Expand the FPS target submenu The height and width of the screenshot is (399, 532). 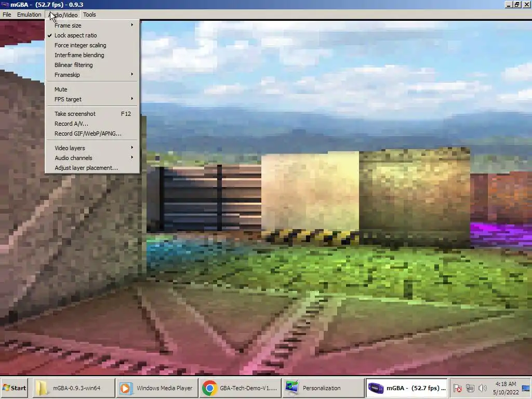coord(92,99)
